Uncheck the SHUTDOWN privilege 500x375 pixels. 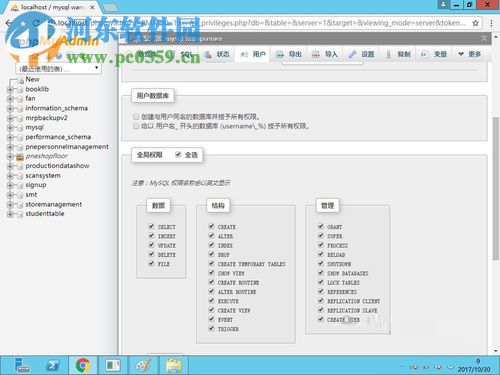click(321, 264)
